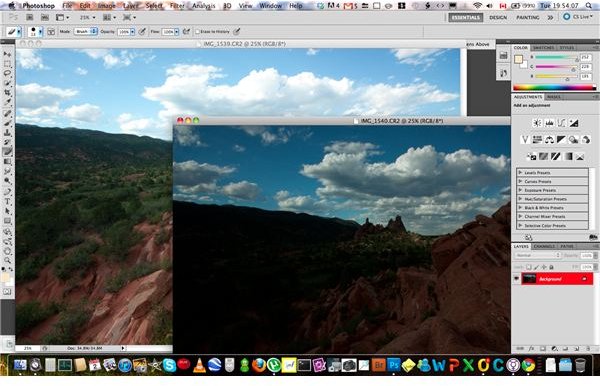Hide the Background layer eye icon
The image size is (600, 386).
click(x=516, y=279)
